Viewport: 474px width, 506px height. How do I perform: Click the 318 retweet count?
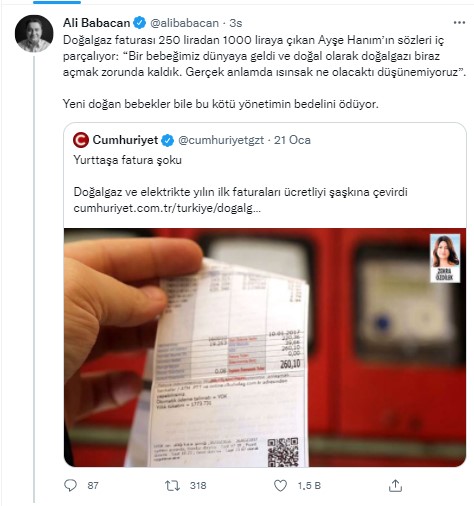(198, 485)
